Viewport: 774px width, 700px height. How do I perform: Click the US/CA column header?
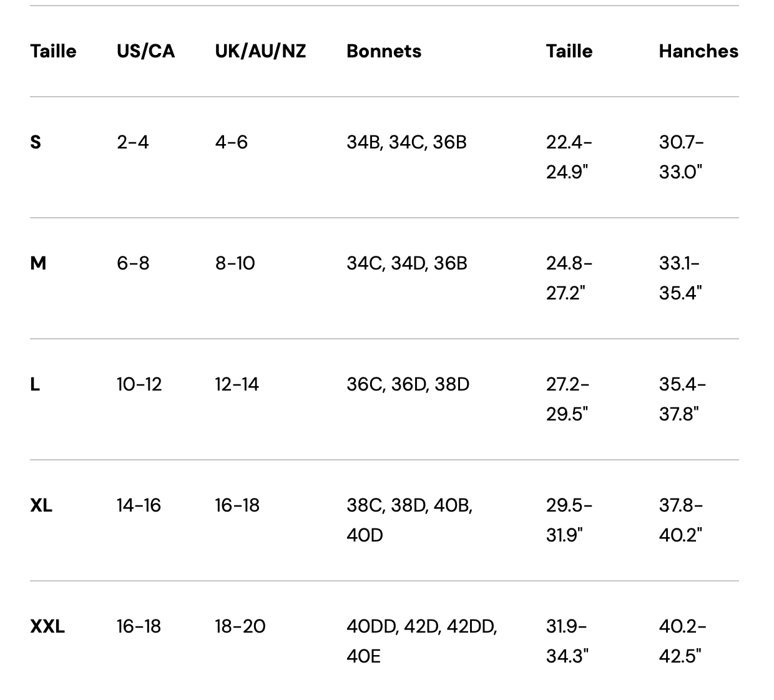145,51
